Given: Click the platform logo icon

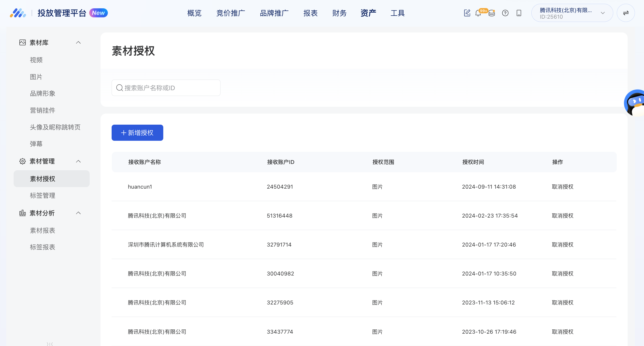Looking at the screenshot, I should point(18,13).
